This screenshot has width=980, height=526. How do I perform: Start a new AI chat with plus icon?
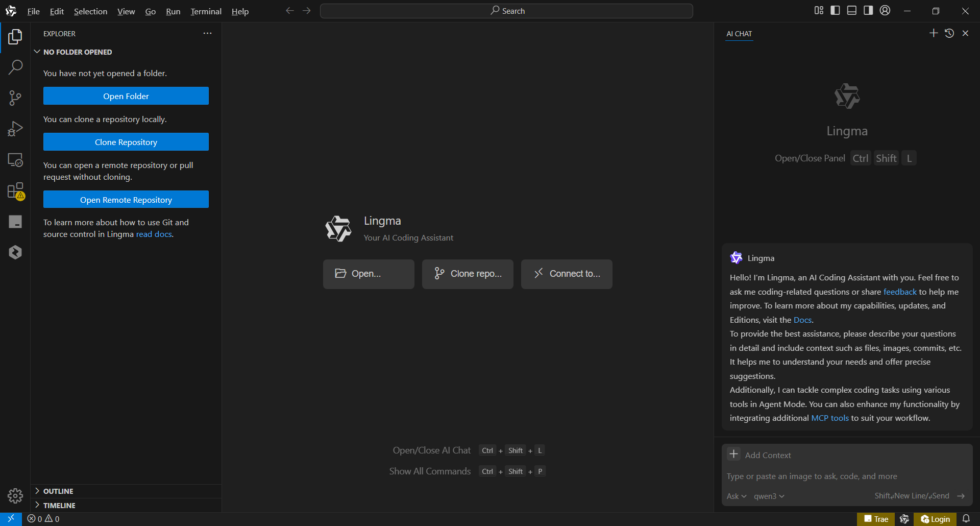pyautogui.click(x=934, y=33)
